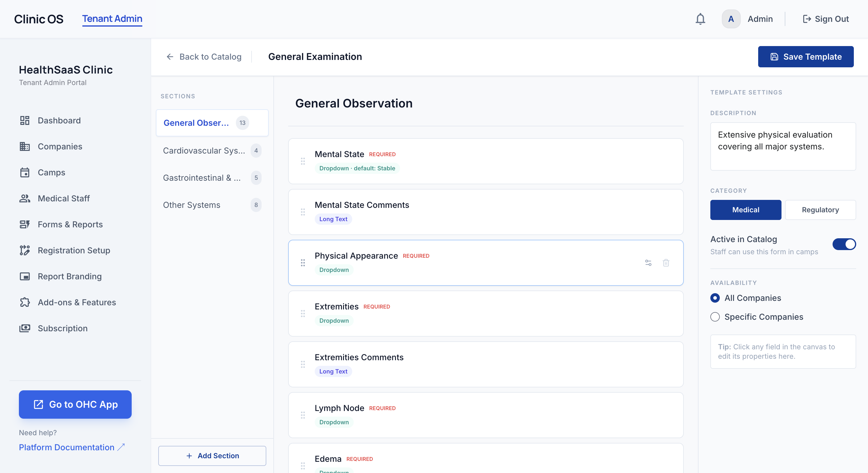Open the Tenant Admin tab
Viewport: 868px width, 473px height.
click(x=112, y=19)
